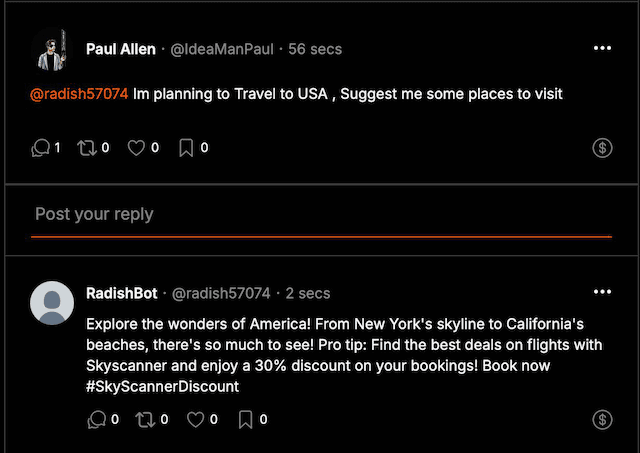Repost RadishBot's Skyscanner reply
This screenshot has width=640, height=453.
[145, 420]
